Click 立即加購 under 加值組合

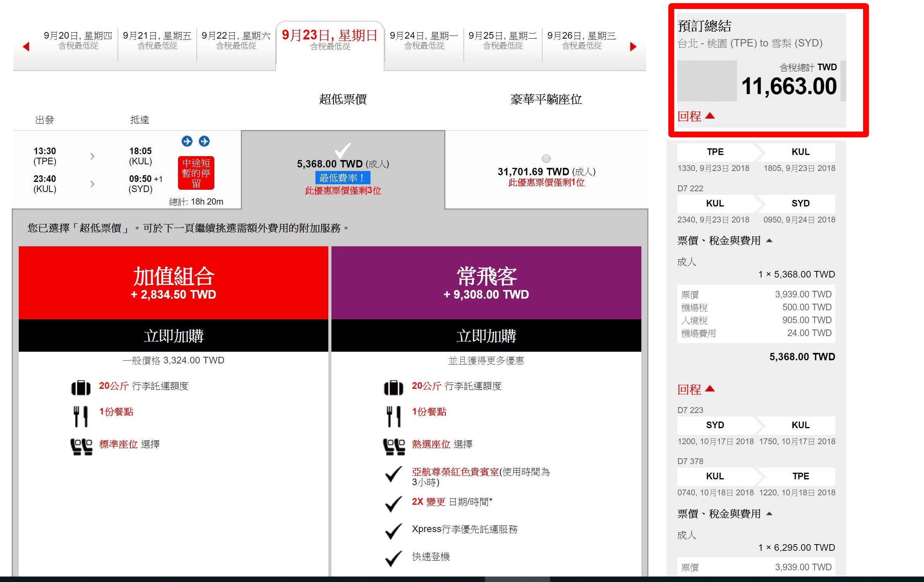point(173,336)
